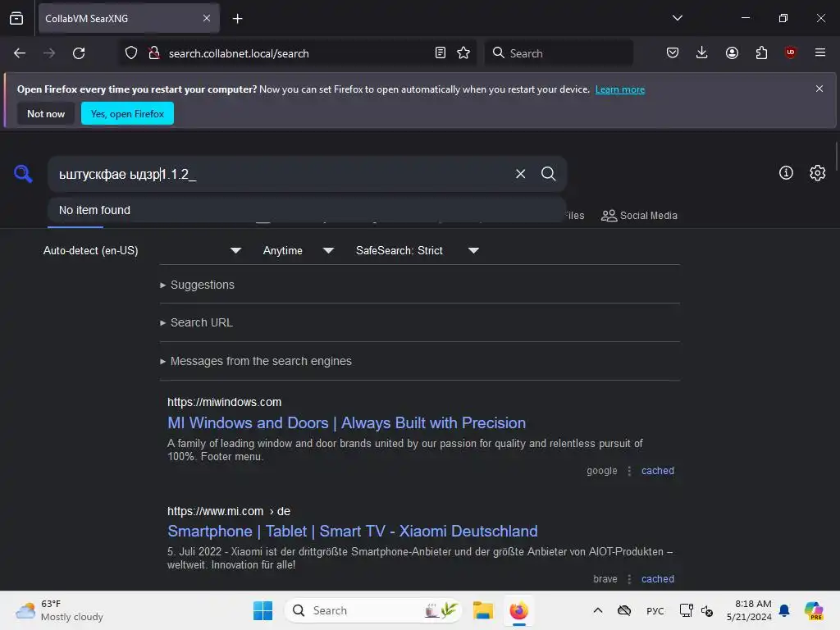This screenshot has height=630, width=840.
Task: Open the Firefox View tab list icon
Action: coord(16,18)
